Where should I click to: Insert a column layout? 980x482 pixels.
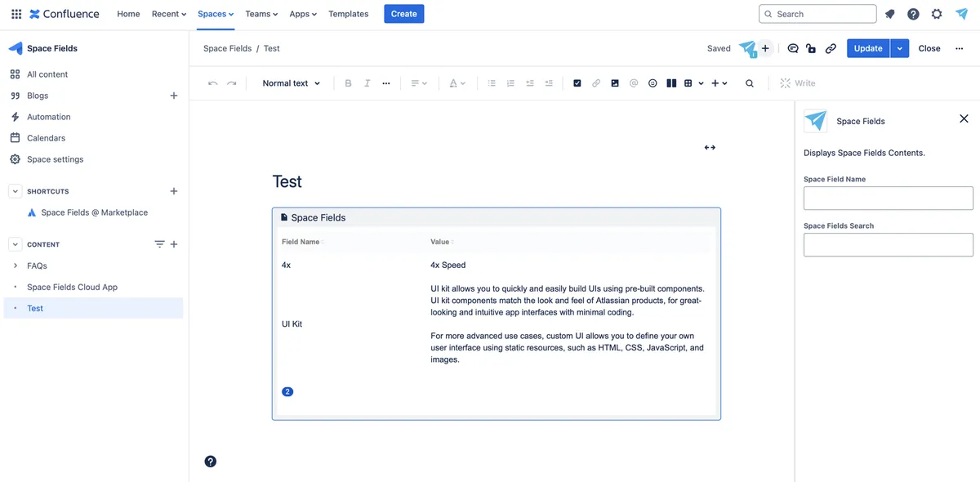[671, 83]
